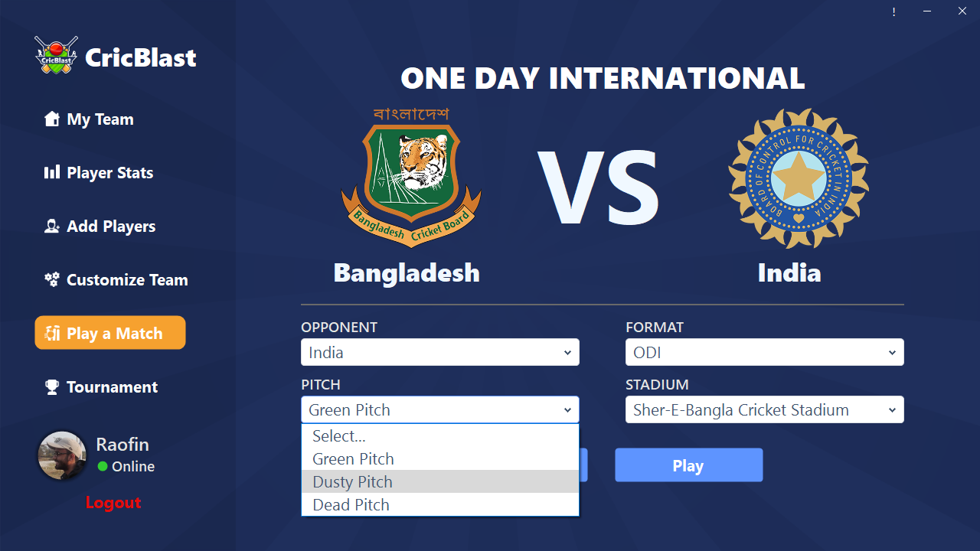Click the home icon beside My Team
Screen dimensions: 980x551
51,119
